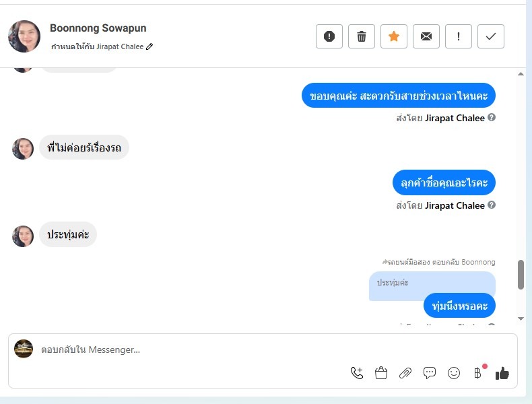The width and height of the screenshot is (532, 404).
Task: Open saved replies speech bubble icon
Action: pos(430,373)
